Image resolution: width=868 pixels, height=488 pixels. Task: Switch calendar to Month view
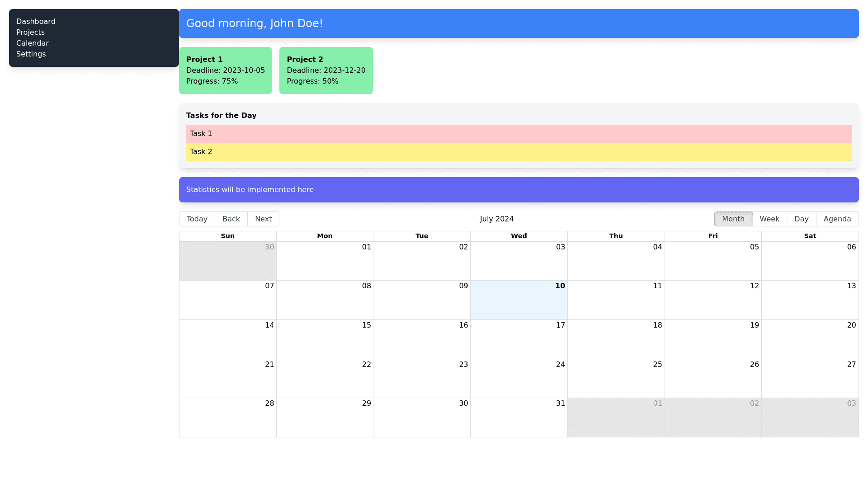pyautogui.click(x=733, y=219)
